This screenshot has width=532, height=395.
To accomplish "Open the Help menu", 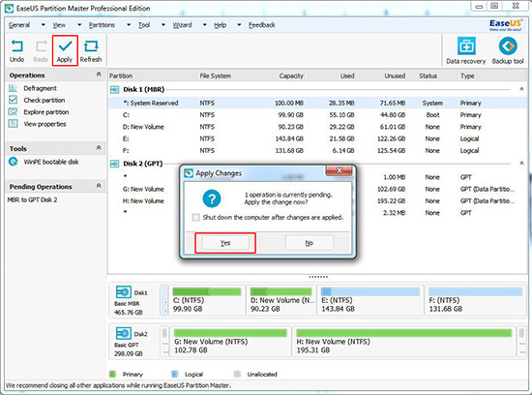I will tap(220, 25).
